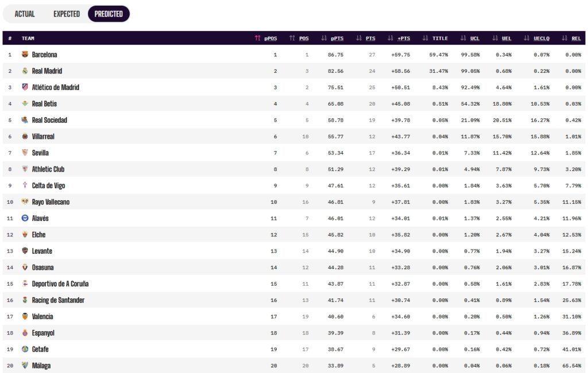Sort table by pPOS column arrow
This screenshot has width=588, height=373.
(257, 38)
